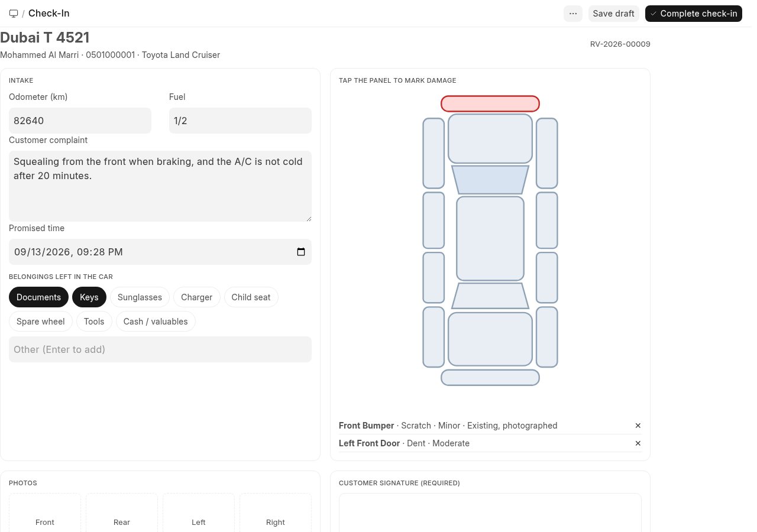Screen dimensions: 757x532
Task: Click the Dubai T 4521 plate heading
Action: 45,38
